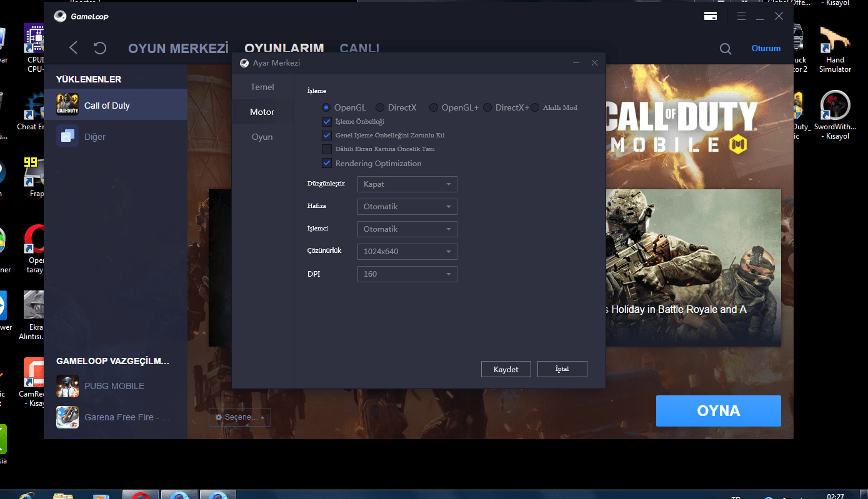Click the GameLoop logo in the title bar
Image resolution: width=868 pixels, height=499 pixels.
[81, 16]
